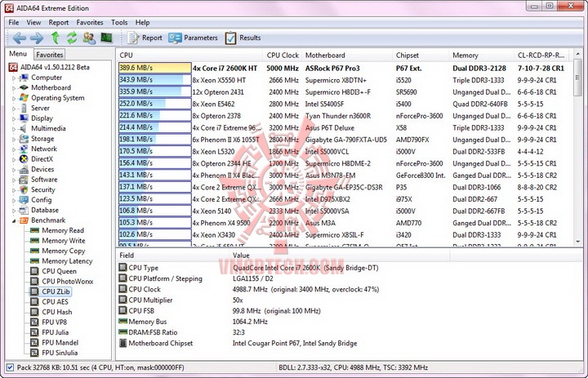Open the File menu

[14, 23]
